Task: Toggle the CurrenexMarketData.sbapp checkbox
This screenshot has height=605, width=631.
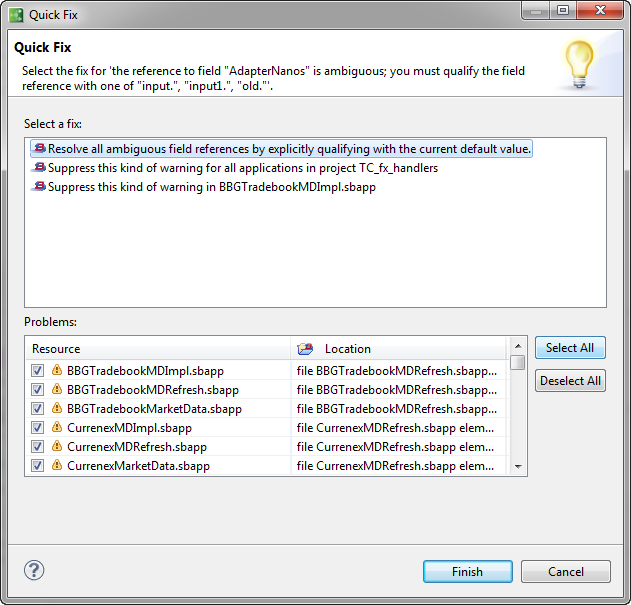Action: pos(38,465)
